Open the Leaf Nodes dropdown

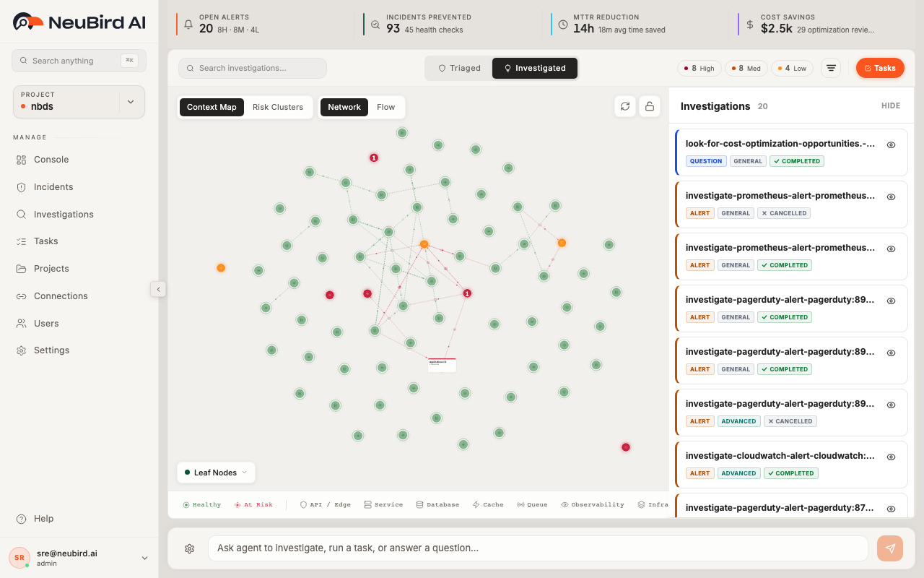tap(215, 472)
